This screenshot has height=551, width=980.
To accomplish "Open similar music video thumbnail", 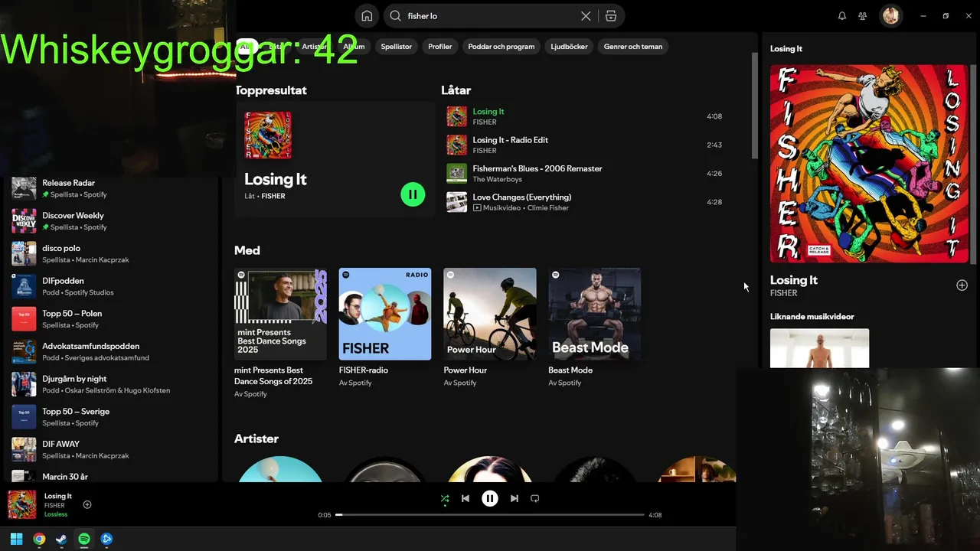I will click(819, 348).
